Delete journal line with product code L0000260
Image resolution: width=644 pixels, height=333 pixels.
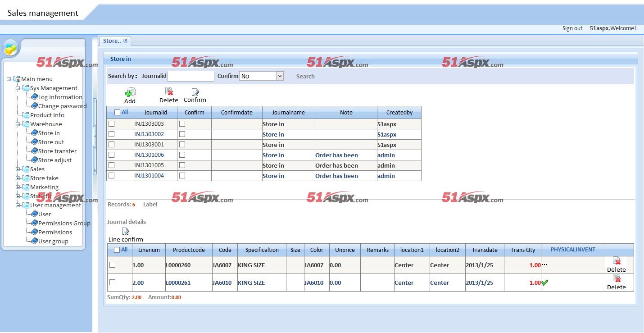[x=617, y=261]
